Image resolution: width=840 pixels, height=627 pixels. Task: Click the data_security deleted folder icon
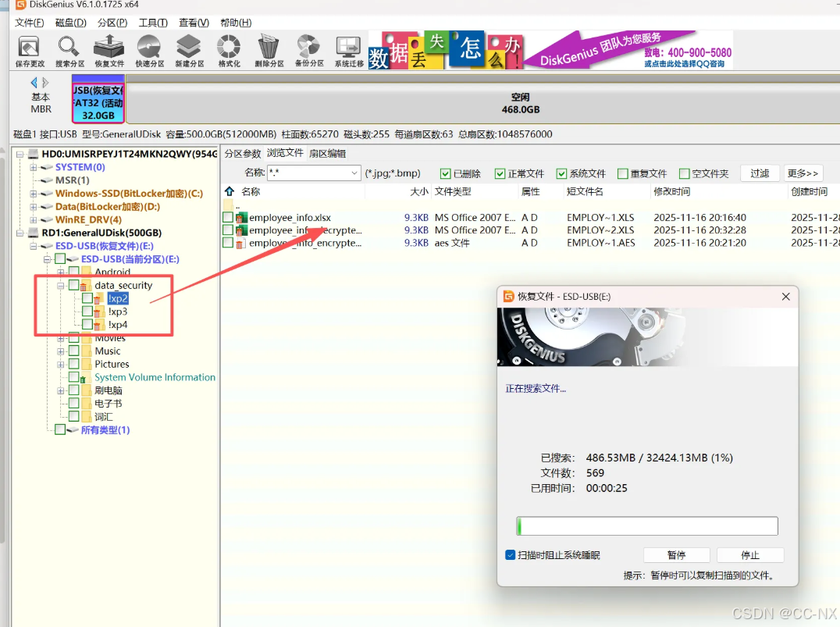(86, 286)
